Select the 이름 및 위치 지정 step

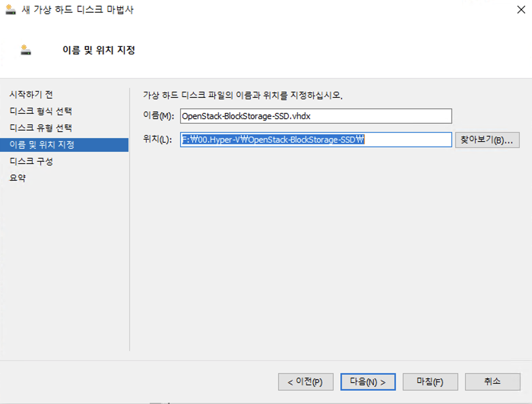click(64, 145)
